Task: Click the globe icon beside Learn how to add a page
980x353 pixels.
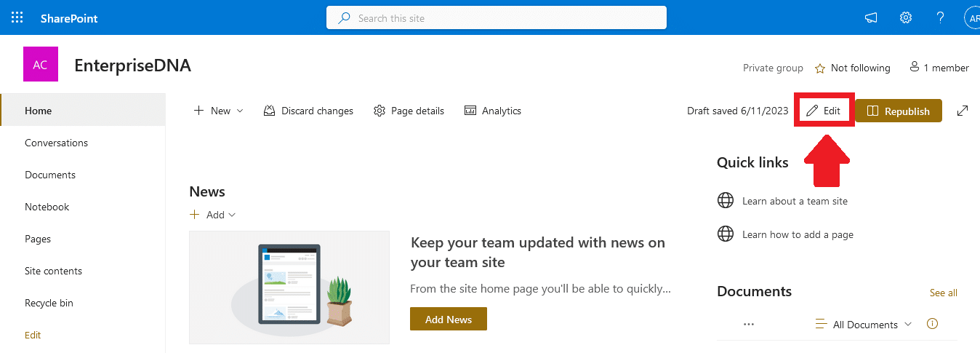Action: pos(726,234)
